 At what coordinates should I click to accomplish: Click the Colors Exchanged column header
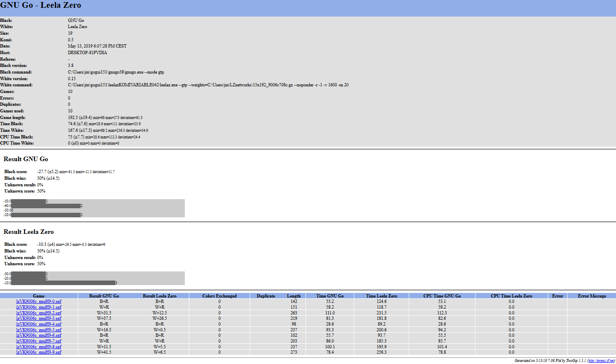click(220, 296)
